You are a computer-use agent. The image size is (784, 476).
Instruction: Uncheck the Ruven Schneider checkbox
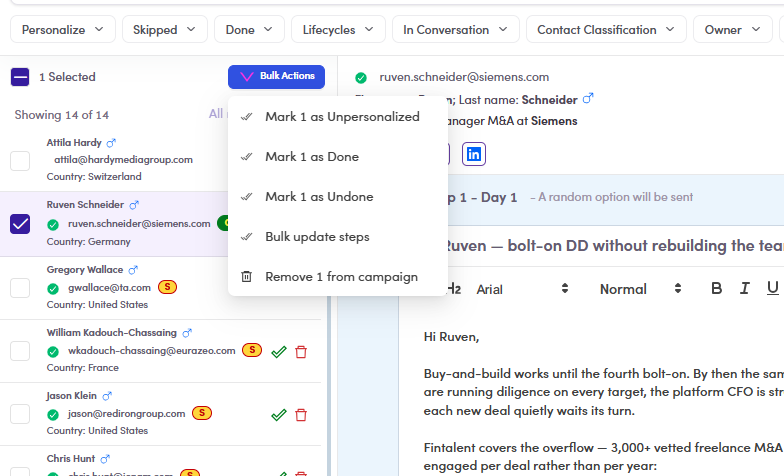20,224
